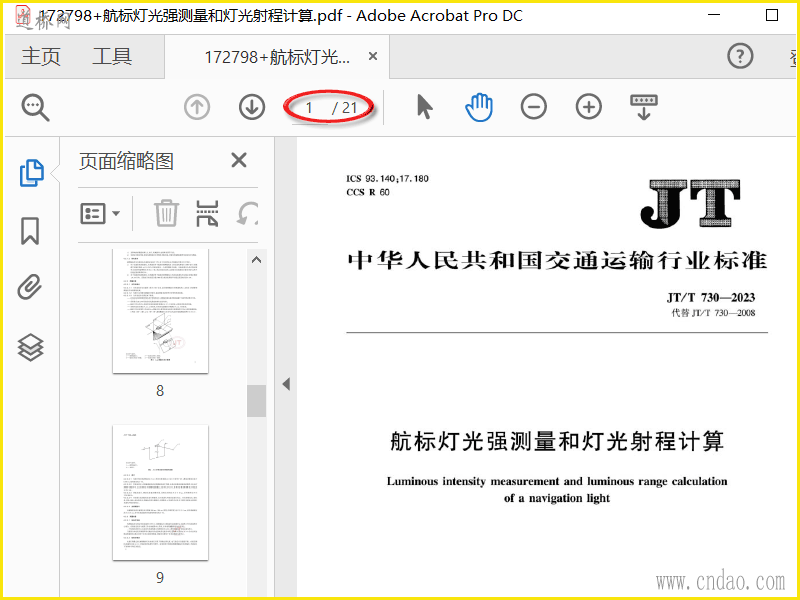Maximize the Acrobat window

pyautogui.click(x=772, y=15)
